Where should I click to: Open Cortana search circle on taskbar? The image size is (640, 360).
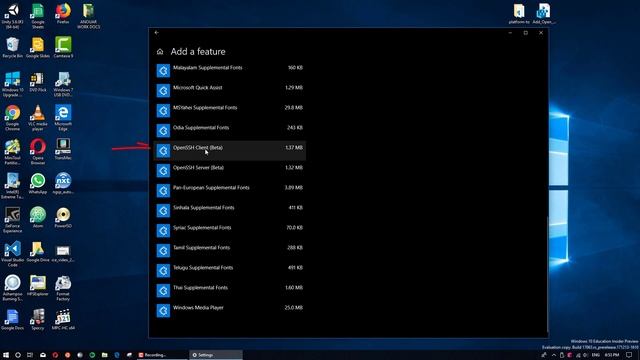(x=18, y=355)
